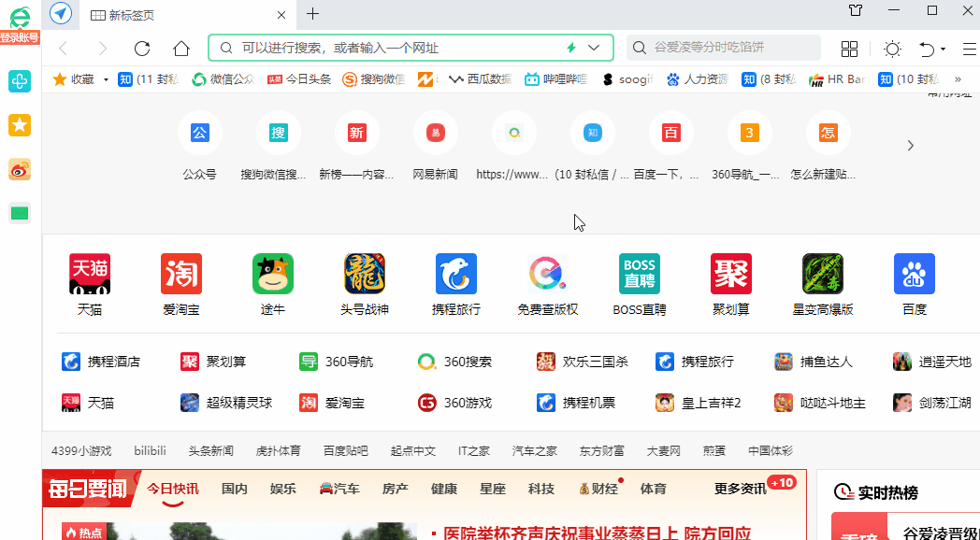The image size is (980, 540).
Task: Click the forward navigation arrow
Action: [103, 48]
